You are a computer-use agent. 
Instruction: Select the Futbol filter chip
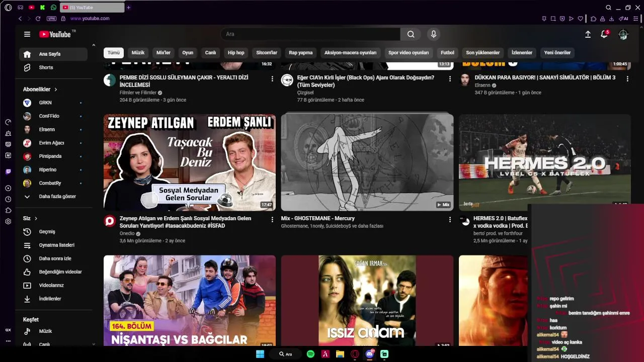[x=447, y=53]
